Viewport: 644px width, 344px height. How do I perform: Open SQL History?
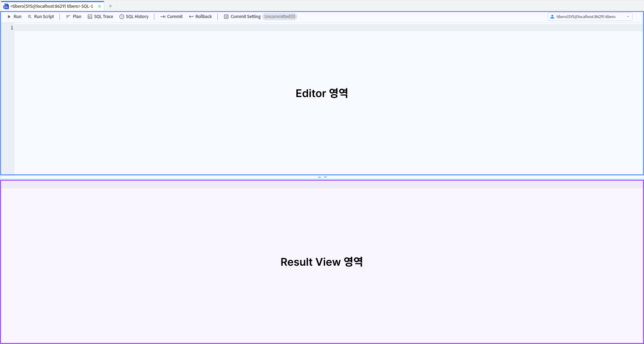(134, 17)
